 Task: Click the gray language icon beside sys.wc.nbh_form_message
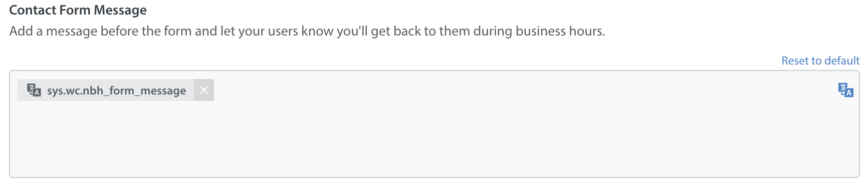(x=34, y=90)
